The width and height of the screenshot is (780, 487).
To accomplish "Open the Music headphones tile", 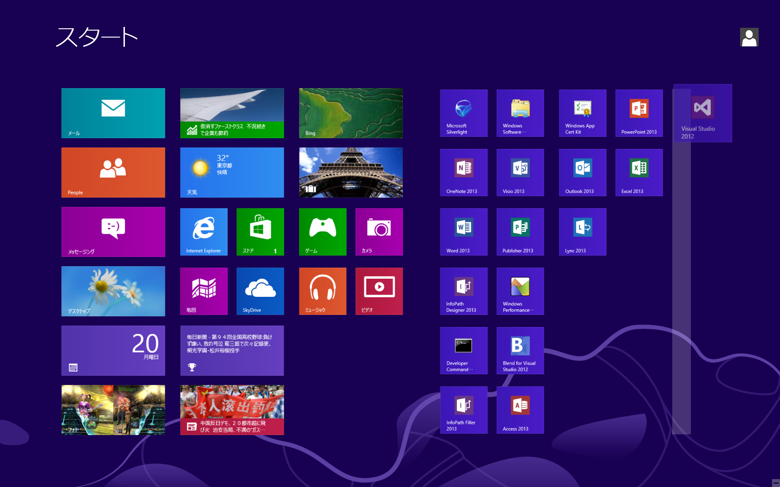I will click(323, 291).
